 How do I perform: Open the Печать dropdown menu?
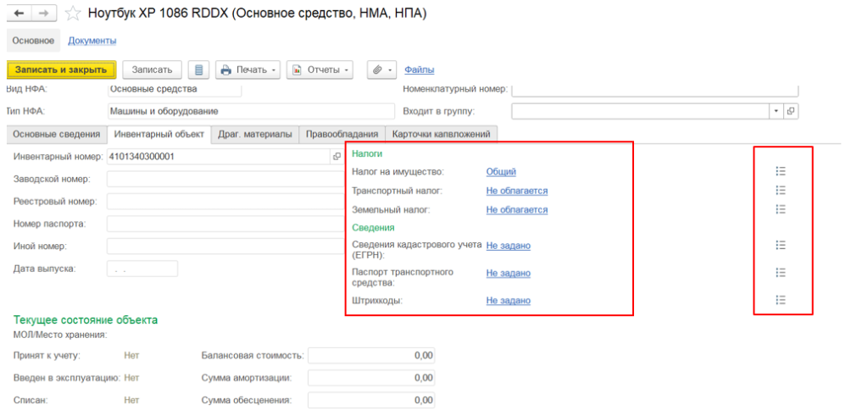[248, 70]
